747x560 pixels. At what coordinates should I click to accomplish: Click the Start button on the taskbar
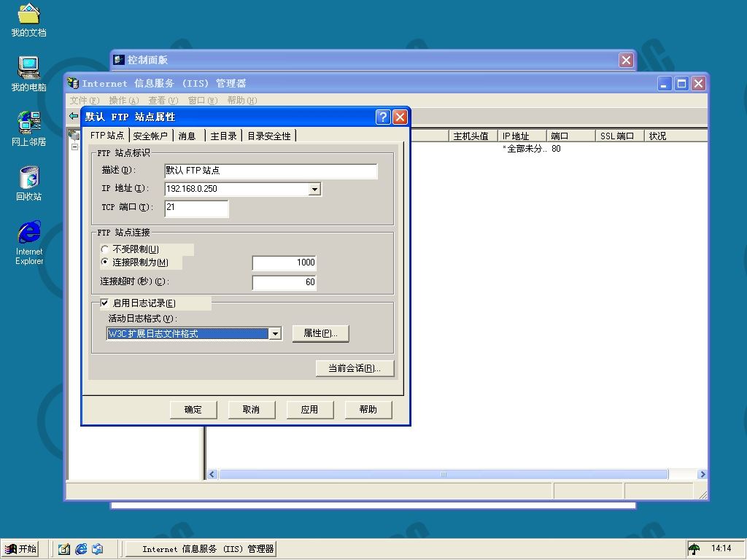point(20,549)
